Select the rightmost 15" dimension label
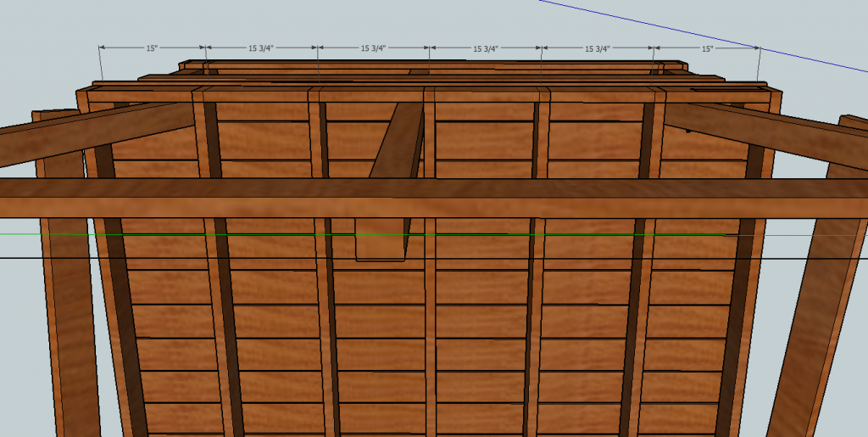The width and height of the screenshot is (868, 437). click(708, 48)
